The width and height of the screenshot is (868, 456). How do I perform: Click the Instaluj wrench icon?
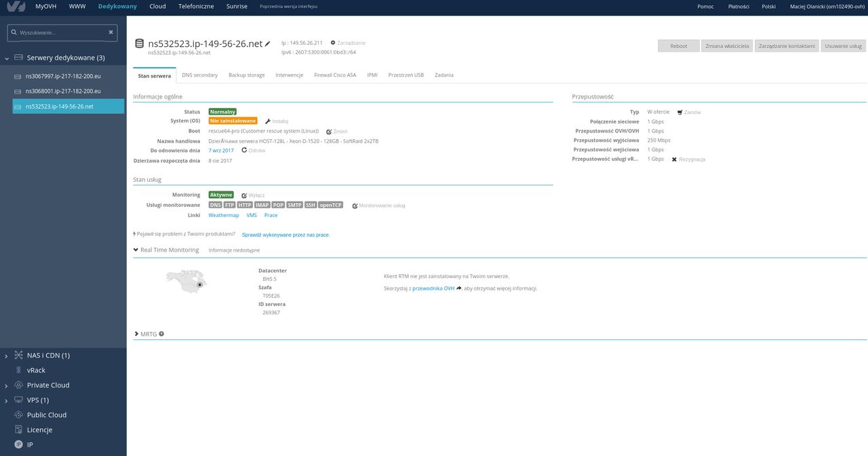[267, 121]
